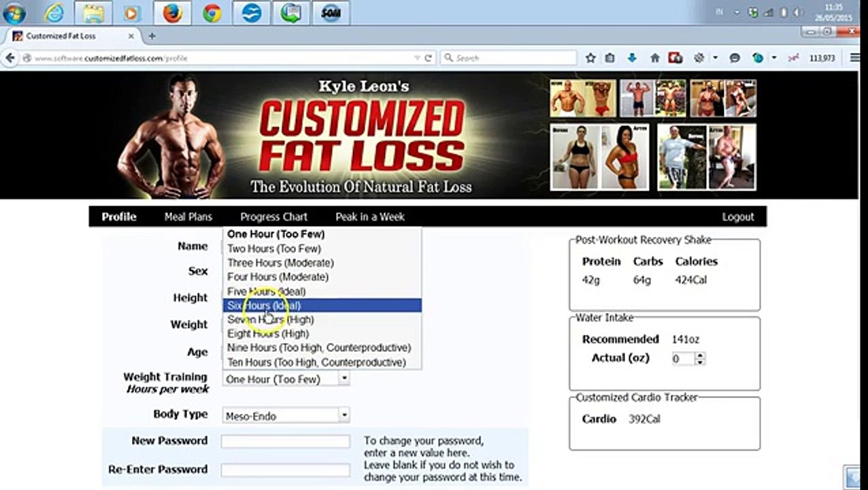
Task: Switch to Firefox in the taskbar
Action: pyautogui.click(x=172, y=13)
